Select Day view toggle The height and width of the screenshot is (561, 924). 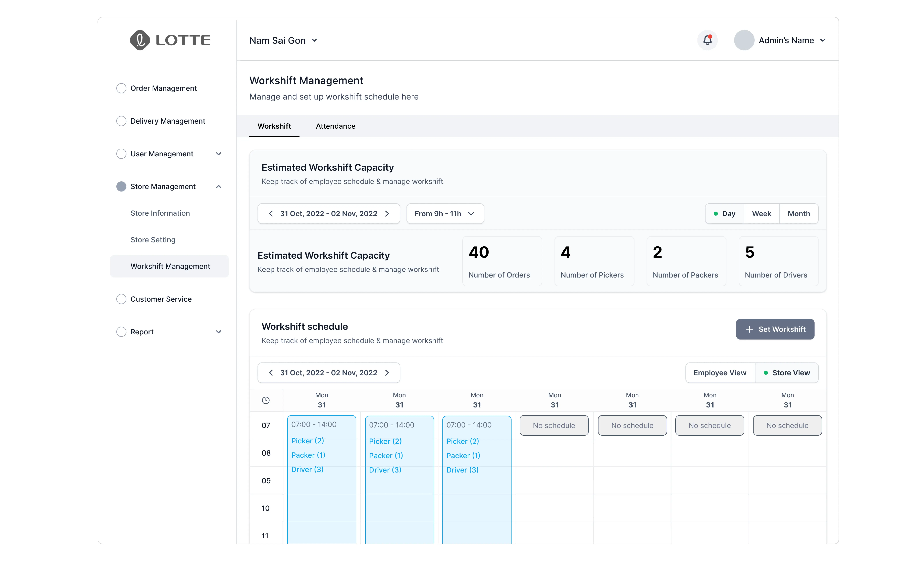click(724, 214)
